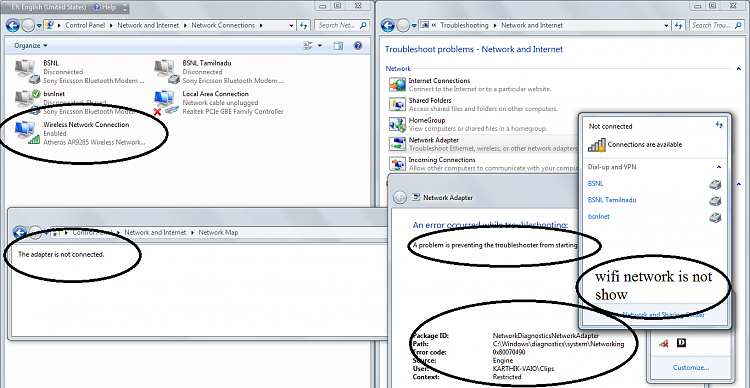Collapse the Network section in Troubleshooting

point(739,69)
